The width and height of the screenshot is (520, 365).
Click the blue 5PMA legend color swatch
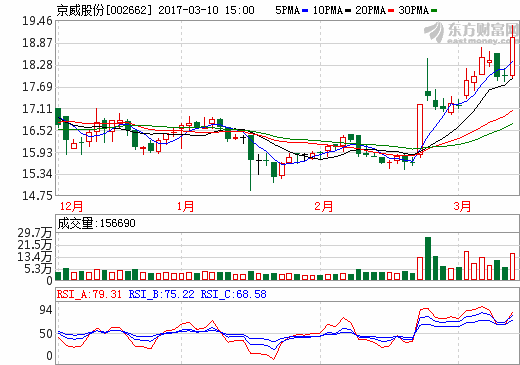pos(305,11)
